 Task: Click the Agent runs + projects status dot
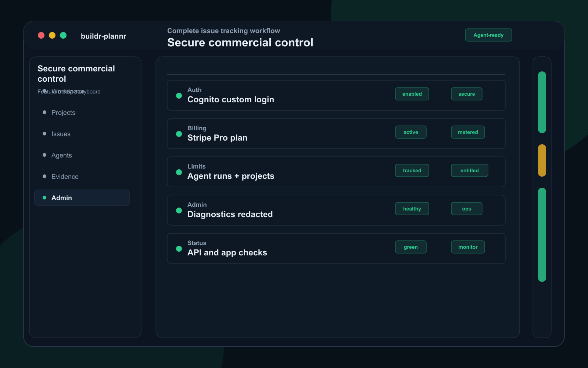179,172
